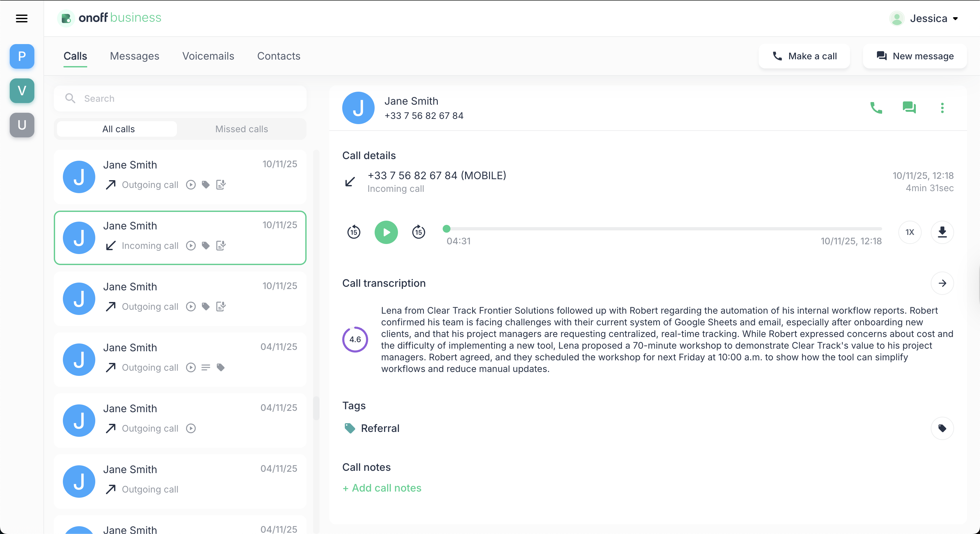Filter by Missed calls
This screenshot has height=534, width=980.
click(x=241, y=129)
